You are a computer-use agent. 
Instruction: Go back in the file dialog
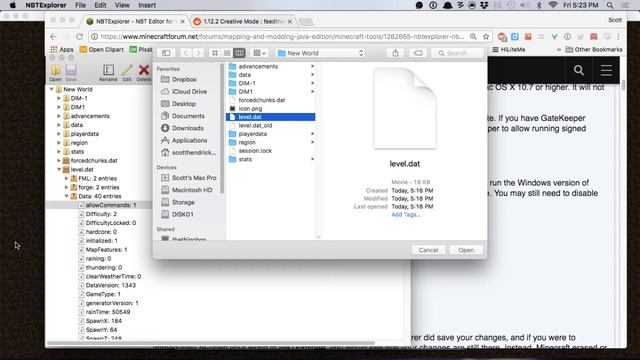(186, 53)
